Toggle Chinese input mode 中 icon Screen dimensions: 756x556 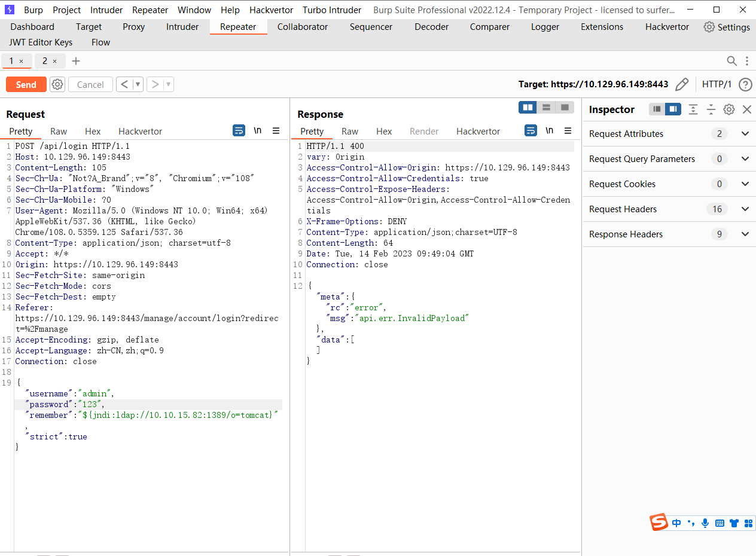(x=676, y=523)
